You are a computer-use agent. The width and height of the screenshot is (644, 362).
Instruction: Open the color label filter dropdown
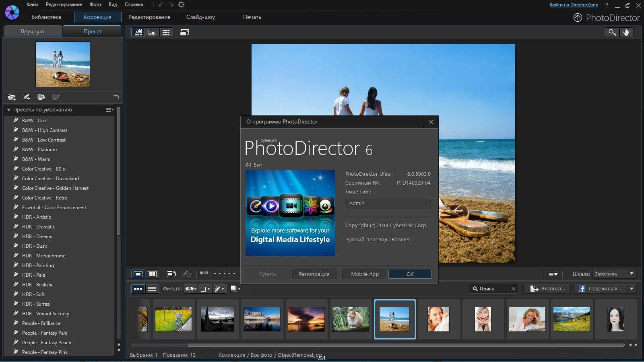pos(205,289)
